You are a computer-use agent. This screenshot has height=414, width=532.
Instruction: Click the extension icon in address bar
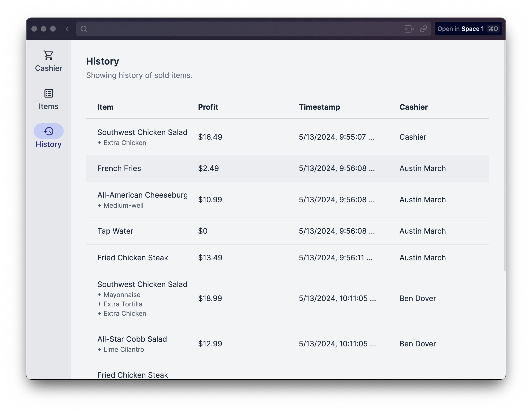pyautogui.click(x=409, y=29)
